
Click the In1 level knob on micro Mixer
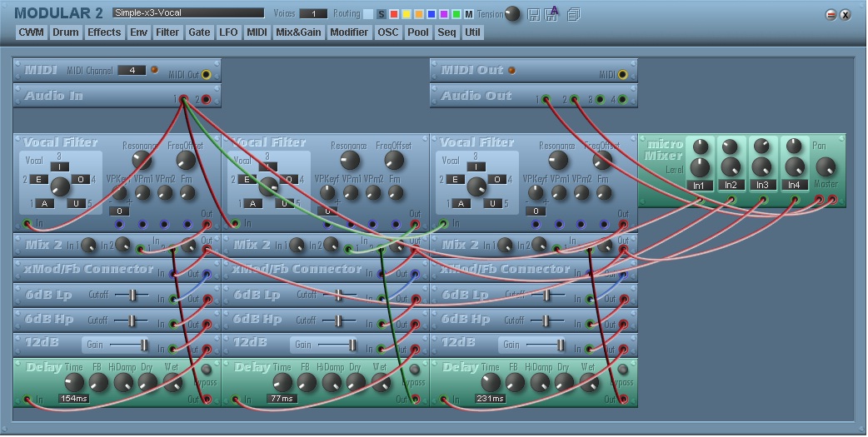pyautogui.click(x=700, y=166)
